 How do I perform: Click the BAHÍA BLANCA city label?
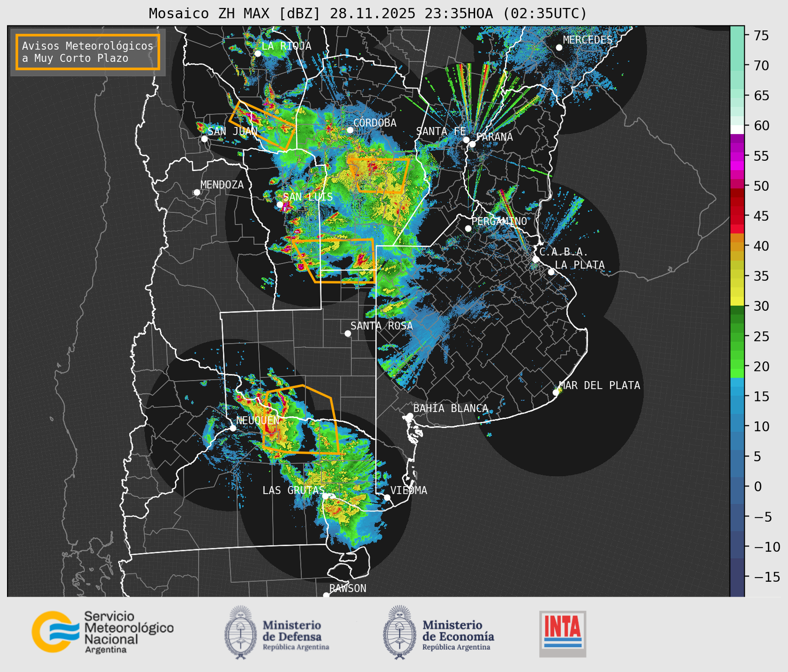coord(451,408)
